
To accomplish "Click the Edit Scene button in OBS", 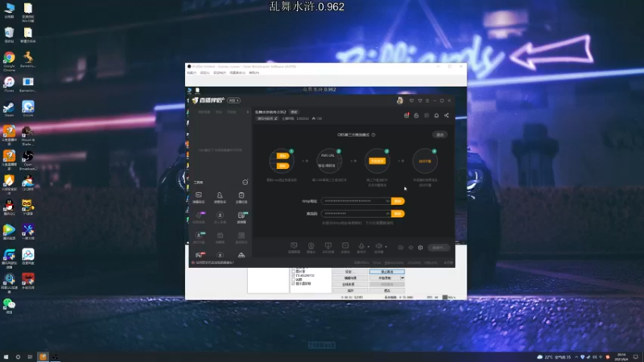I will pos(350,278).
